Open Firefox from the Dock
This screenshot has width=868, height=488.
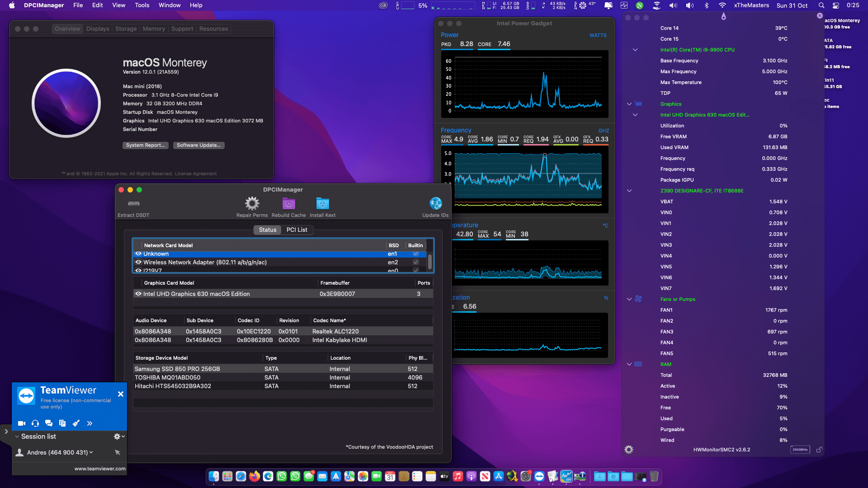pos(255,476)
